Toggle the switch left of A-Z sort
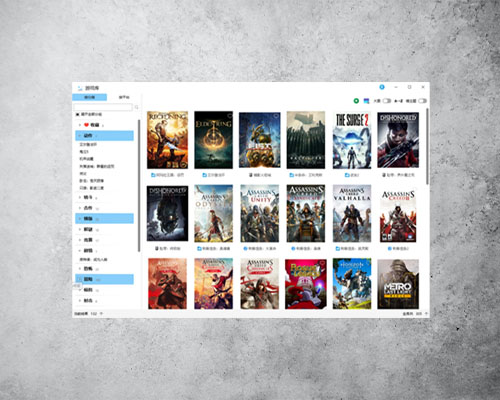The height and width of the screenshot is (400, 500). click(x=387, y=101)
